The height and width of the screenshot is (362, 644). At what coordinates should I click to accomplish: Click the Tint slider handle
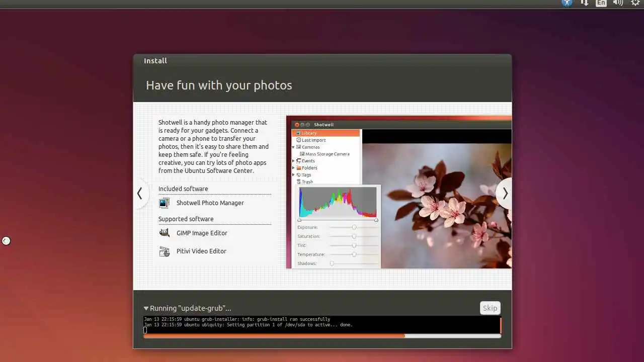354,245
